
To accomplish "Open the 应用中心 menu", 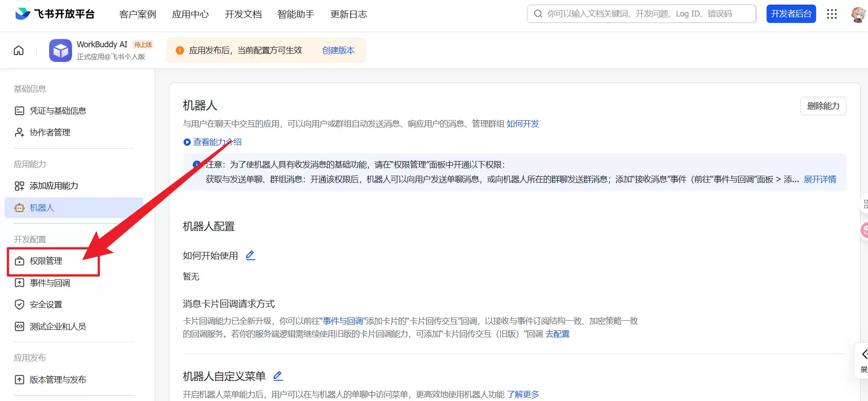I will [190, 14].
